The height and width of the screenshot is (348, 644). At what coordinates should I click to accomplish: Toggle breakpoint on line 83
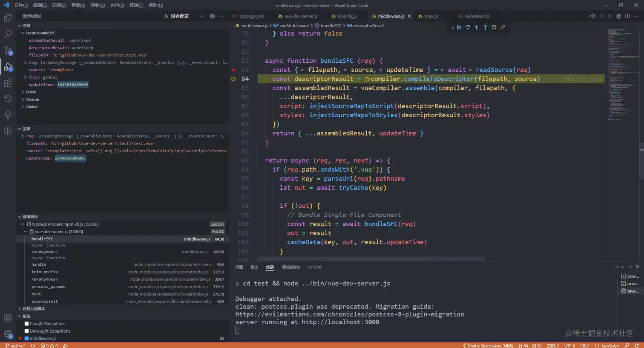[x=233, y=70]
